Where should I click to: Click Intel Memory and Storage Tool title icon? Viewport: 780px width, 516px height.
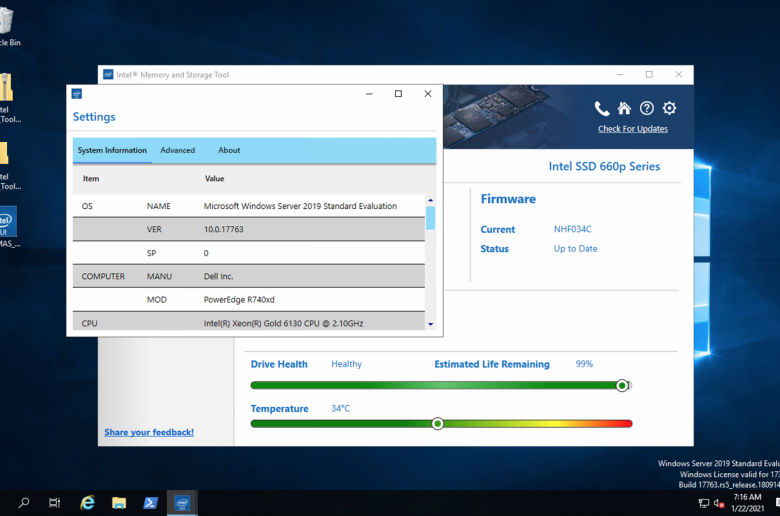tap(108, 75)
